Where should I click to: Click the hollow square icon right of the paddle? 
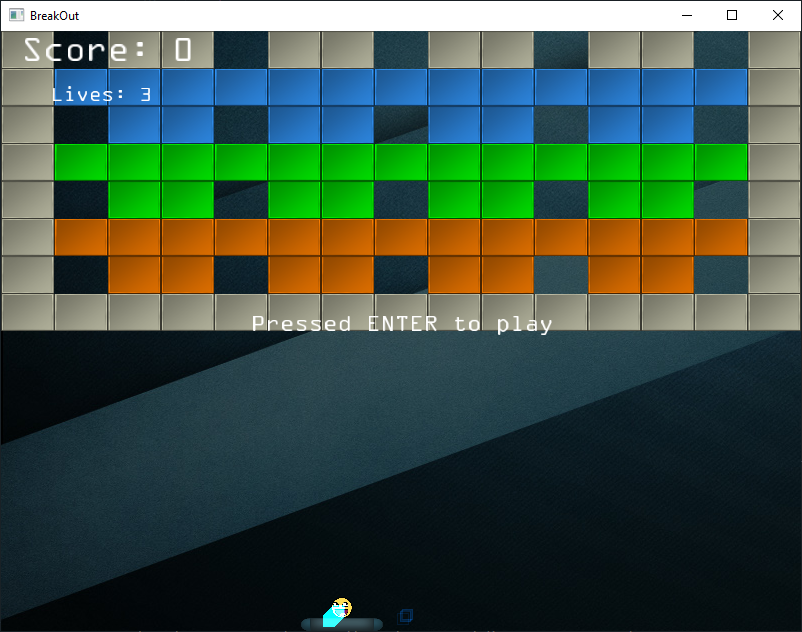pos(406,615)
